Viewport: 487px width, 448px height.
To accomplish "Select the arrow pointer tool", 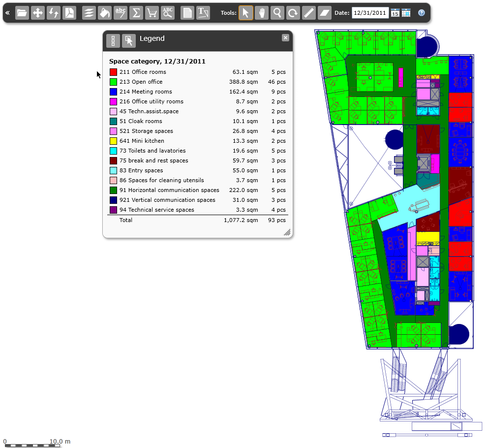I will tap(246, 13).
